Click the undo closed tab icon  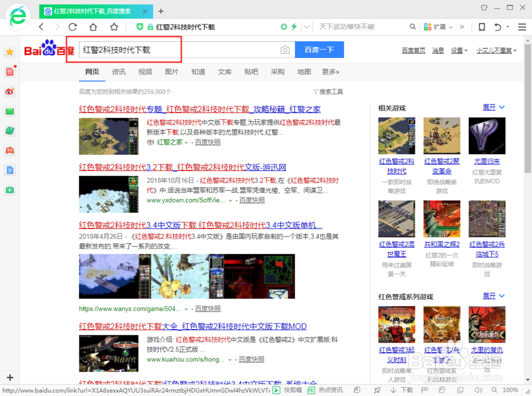pyautogui.click(x=497, y=27)
